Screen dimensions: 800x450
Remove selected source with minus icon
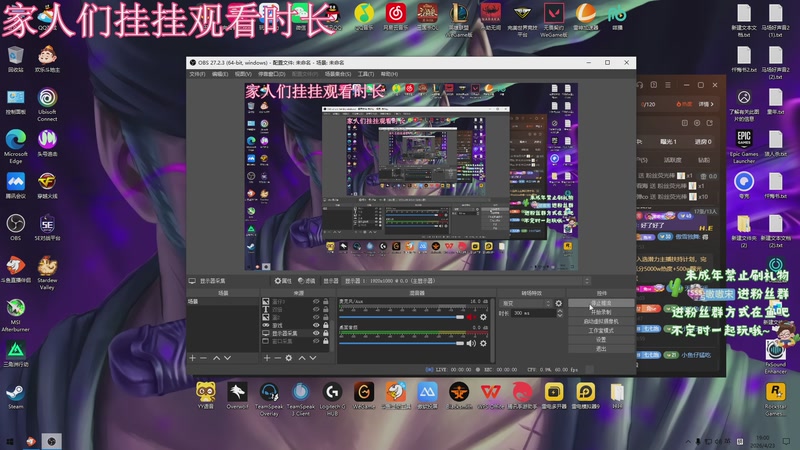point(277,358)
